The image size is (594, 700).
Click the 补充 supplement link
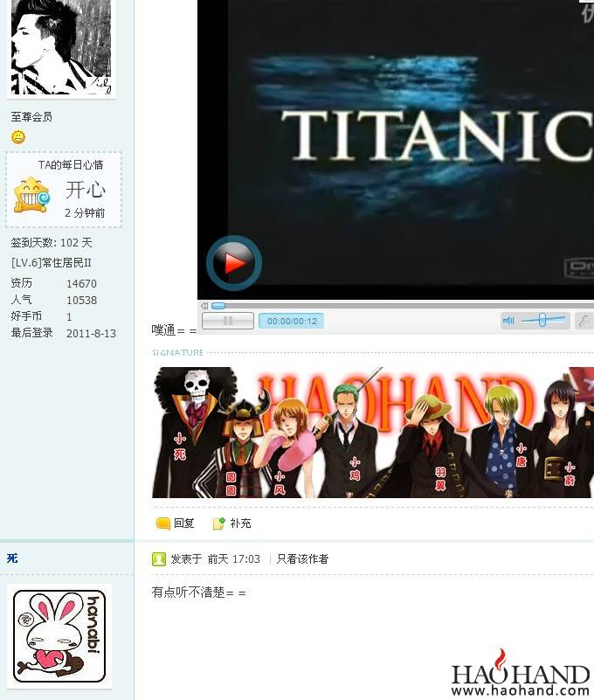[x=240, y=523]
